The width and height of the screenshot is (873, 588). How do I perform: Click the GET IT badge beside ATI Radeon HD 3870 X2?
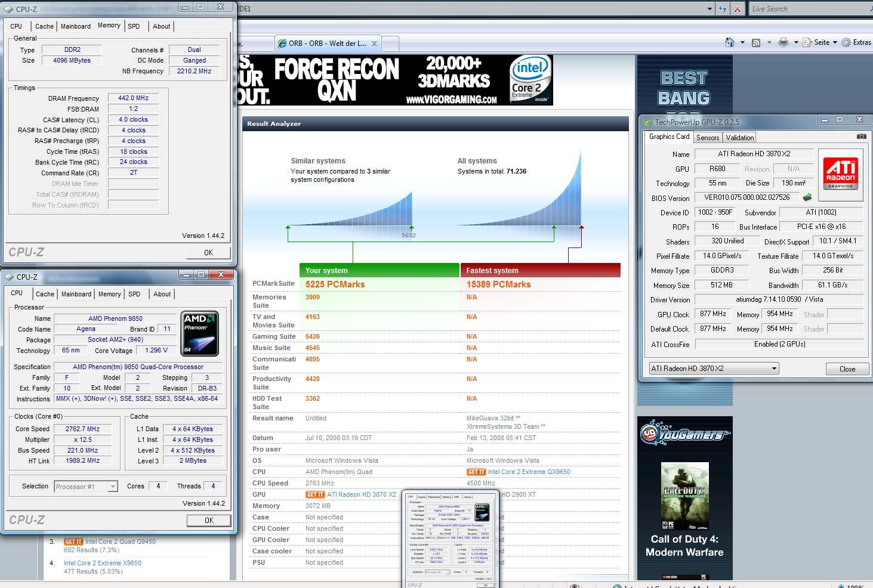click(x=315, y=494)
